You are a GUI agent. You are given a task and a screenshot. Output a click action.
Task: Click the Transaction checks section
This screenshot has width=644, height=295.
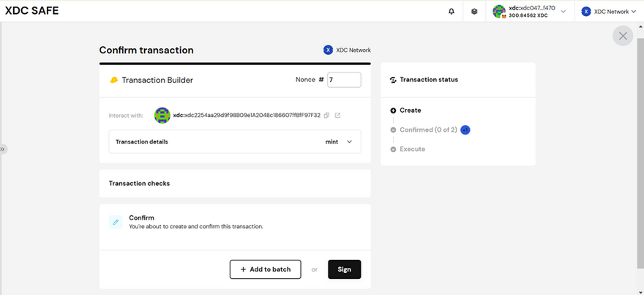coord(235,184)
